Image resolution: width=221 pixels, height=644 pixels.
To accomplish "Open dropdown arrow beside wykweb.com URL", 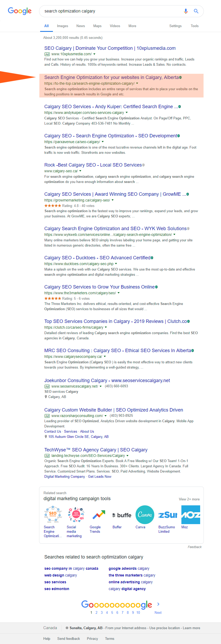I will tap(174, 235).
